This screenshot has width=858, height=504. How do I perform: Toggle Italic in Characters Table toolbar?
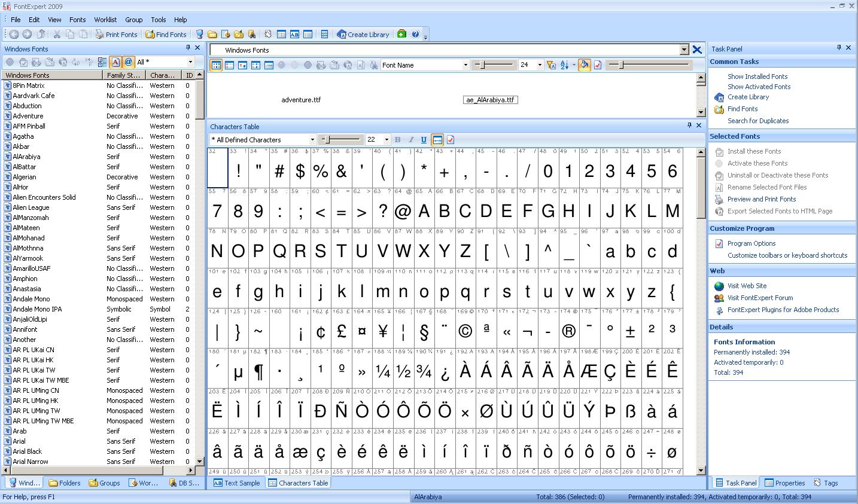[x=410, y=140]
